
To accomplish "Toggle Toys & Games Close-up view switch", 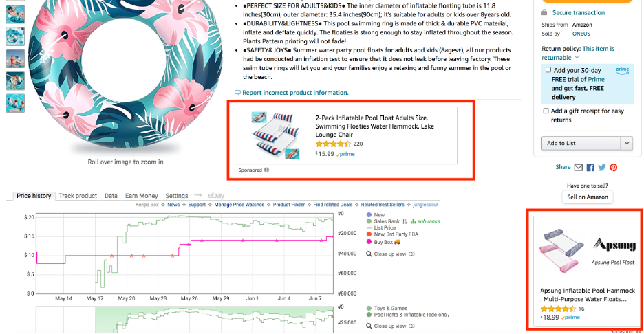I will [x=411, y=326].
